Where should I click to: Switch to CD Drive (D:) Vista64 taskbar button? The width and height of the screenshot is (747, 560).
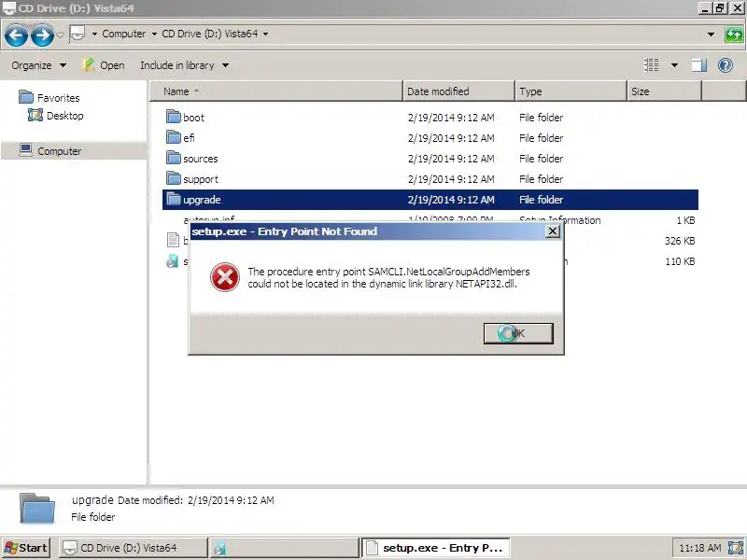point(134,548)
